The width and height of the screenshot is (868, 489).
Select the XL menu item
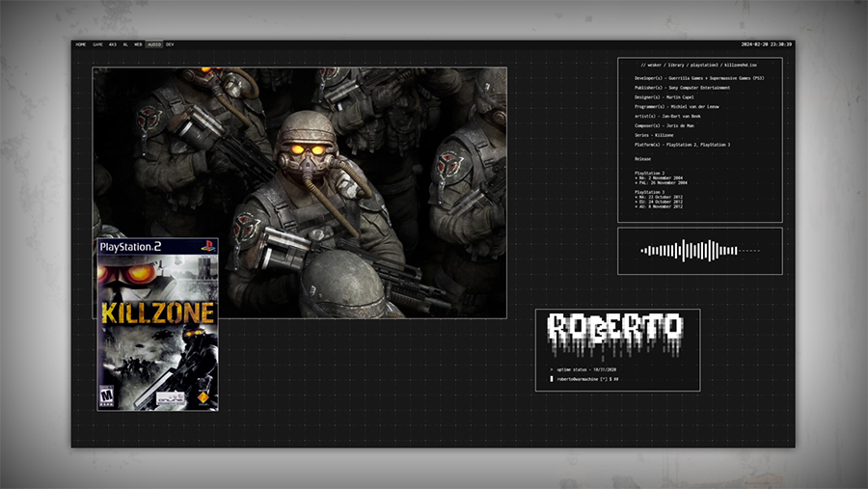(x=125, y=44)
